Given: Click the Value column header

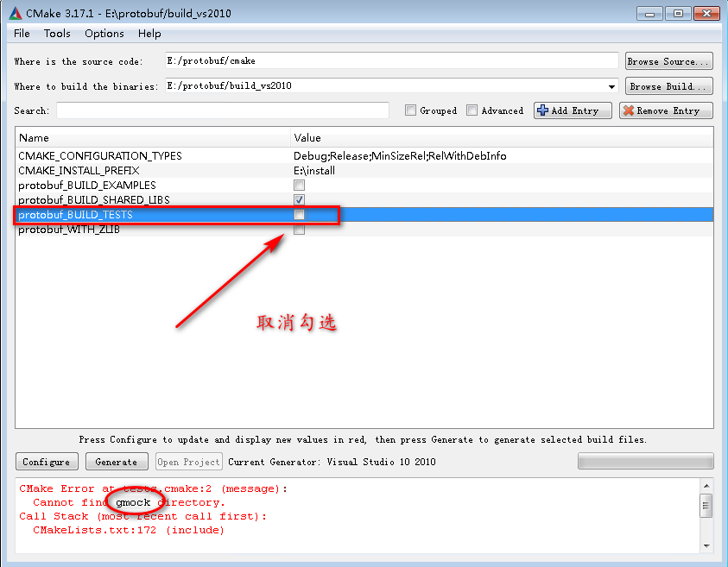Looking at the screenshot, I should click(502, 138).
